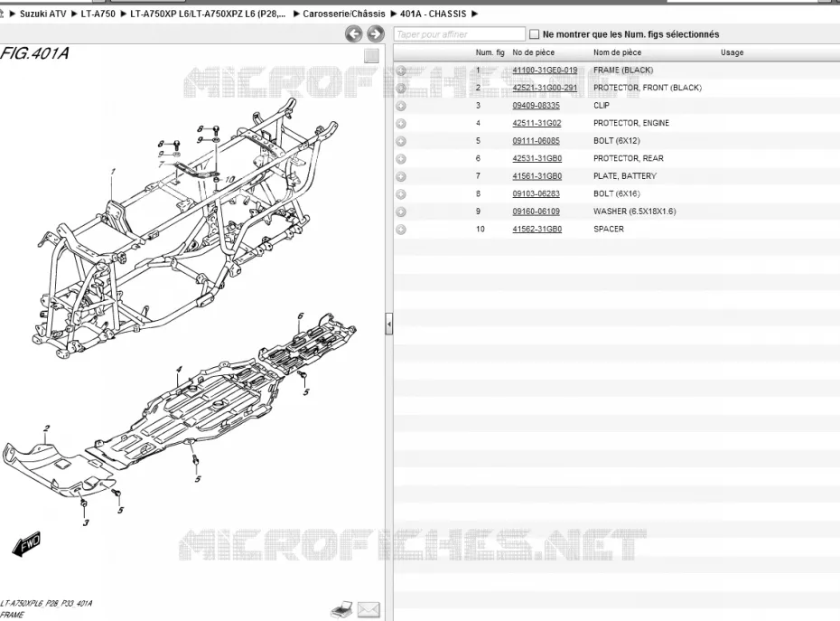Open part number 41562-31GB0
840x621 pixels.
coord(537,230)
